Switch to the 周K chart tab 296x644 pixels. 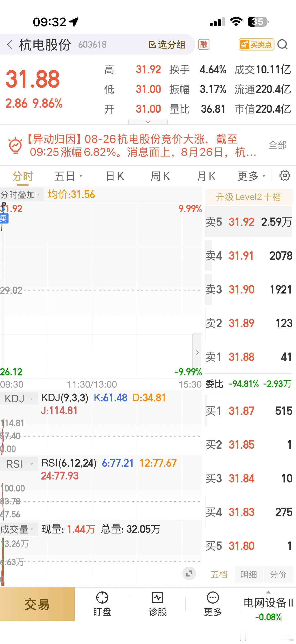160,176
